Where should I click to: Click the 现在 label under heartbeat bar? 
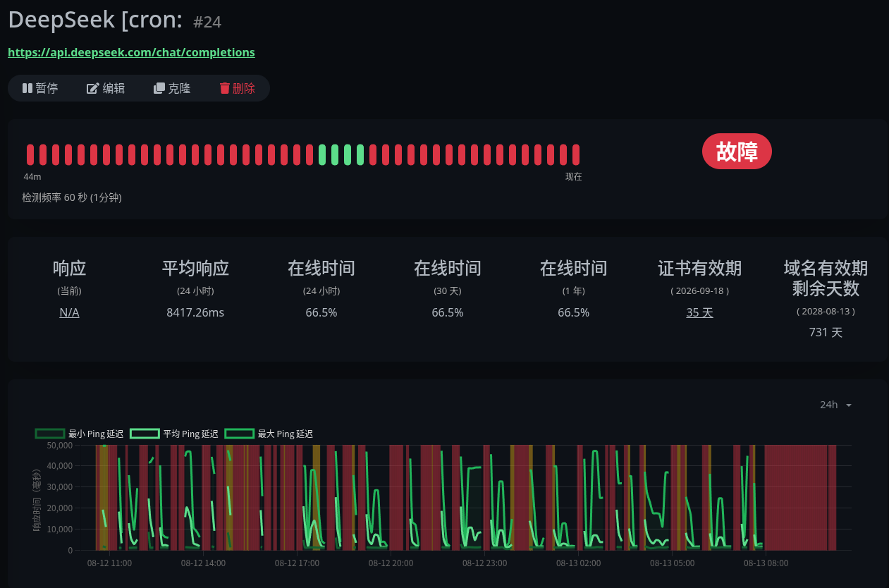point(574,176)
